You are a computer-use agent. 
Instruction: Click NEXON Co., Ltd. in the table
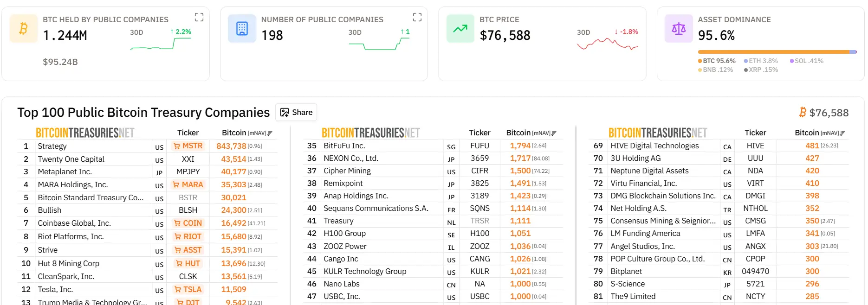click(x=351, y=158)
